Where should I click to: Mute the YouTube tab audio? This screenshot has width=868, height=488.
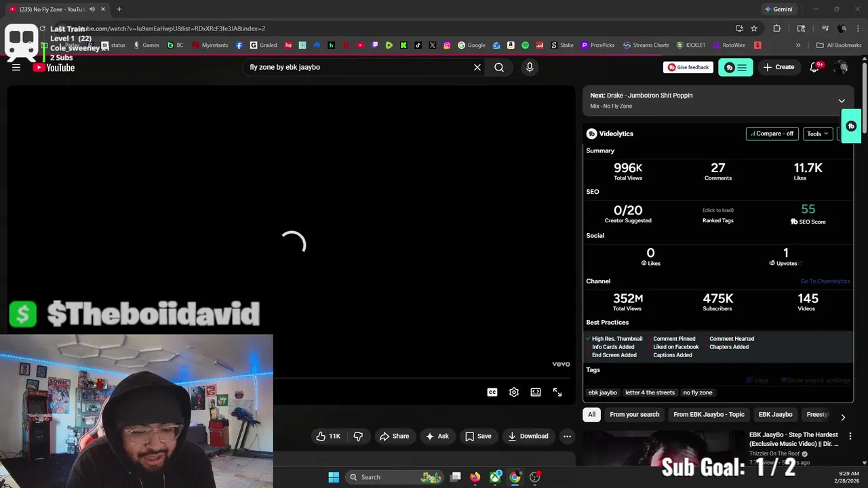point(92,9)
